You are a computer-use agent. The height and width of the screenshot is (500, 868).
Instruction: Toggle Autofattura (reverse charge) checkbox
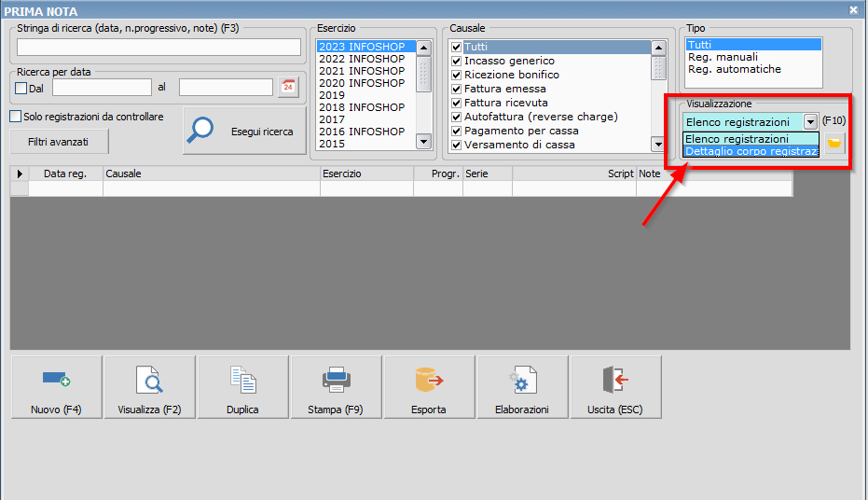pos(457,117)
